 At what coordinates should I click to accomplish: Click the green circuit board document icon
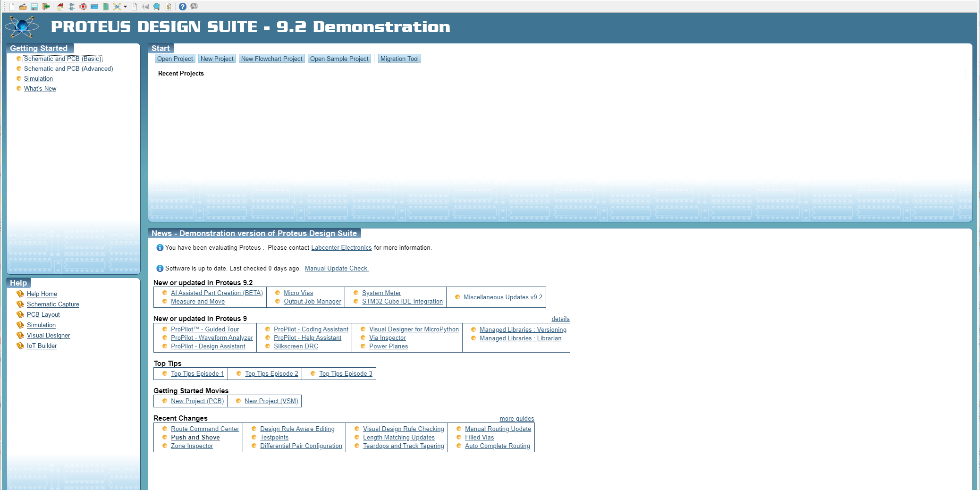pyautogui.click(x=106, y=7)
